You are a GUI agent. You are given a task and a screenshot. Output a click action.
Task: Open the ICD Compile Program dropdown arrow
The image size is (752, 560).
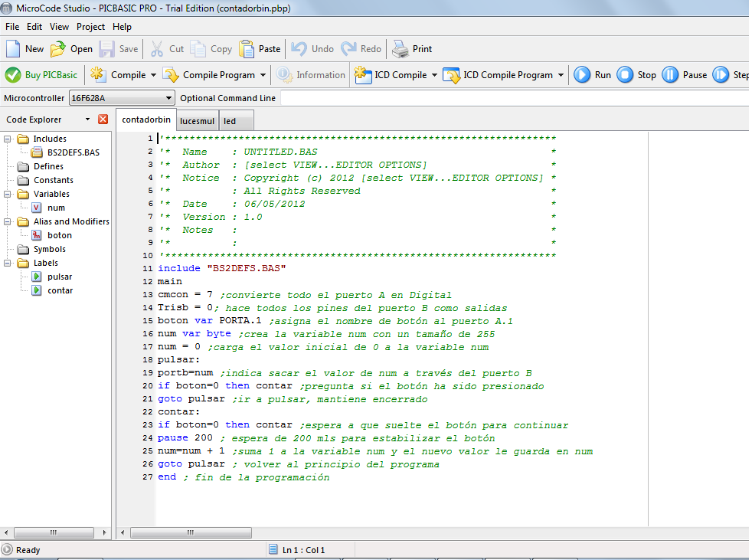click(x=561, y=75)
